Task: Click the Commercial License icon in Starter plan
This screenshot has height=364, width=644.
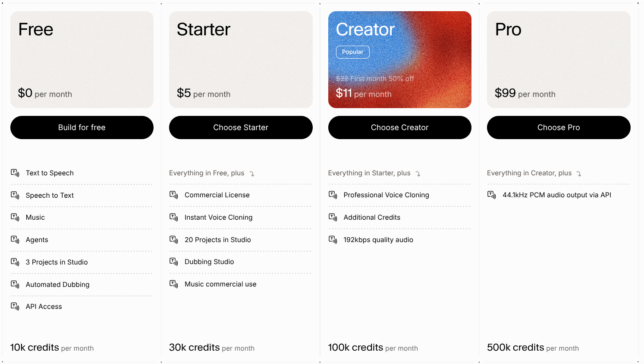Action: (173, 195)
